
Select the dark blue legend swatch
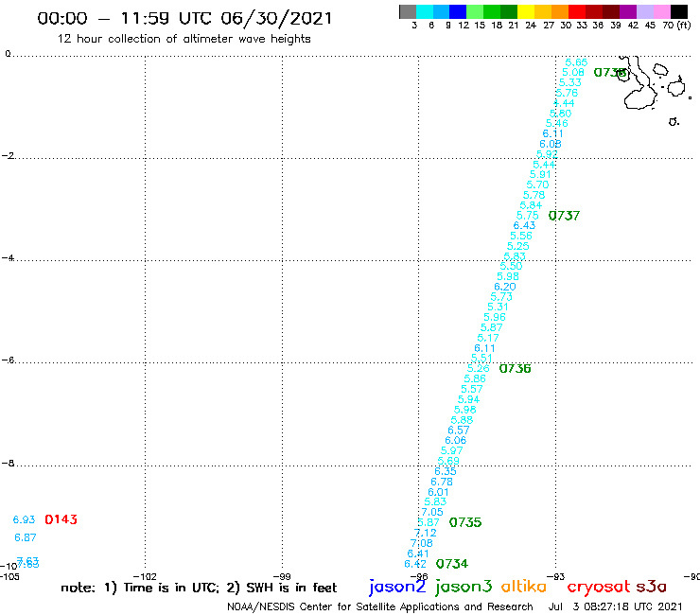pos(459,11)
